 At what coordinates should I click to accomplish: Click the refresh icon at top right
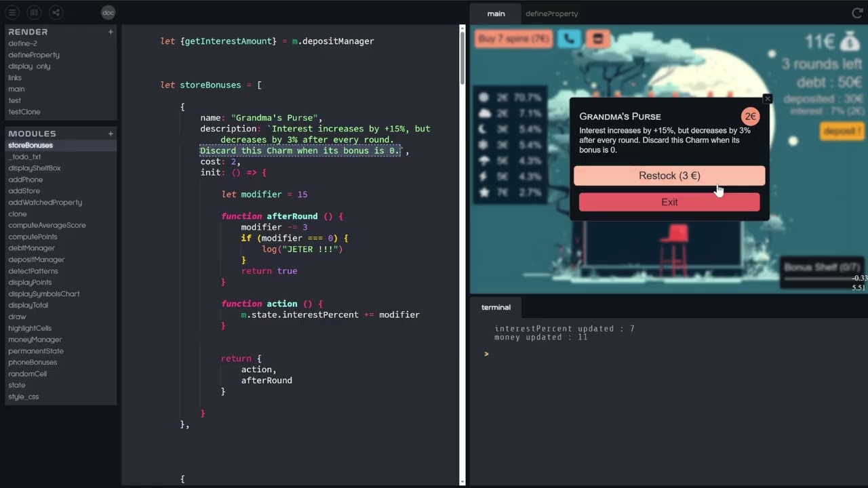pos(856,13)
